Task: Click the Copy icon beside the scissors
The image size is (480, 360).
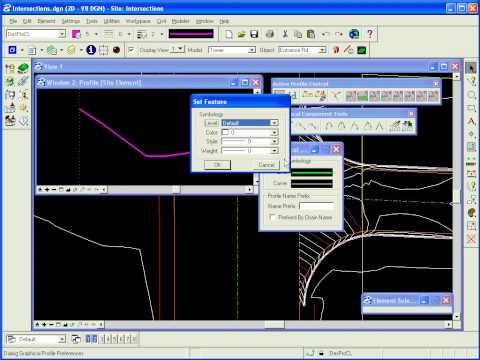Action: (x=298, y=34)
